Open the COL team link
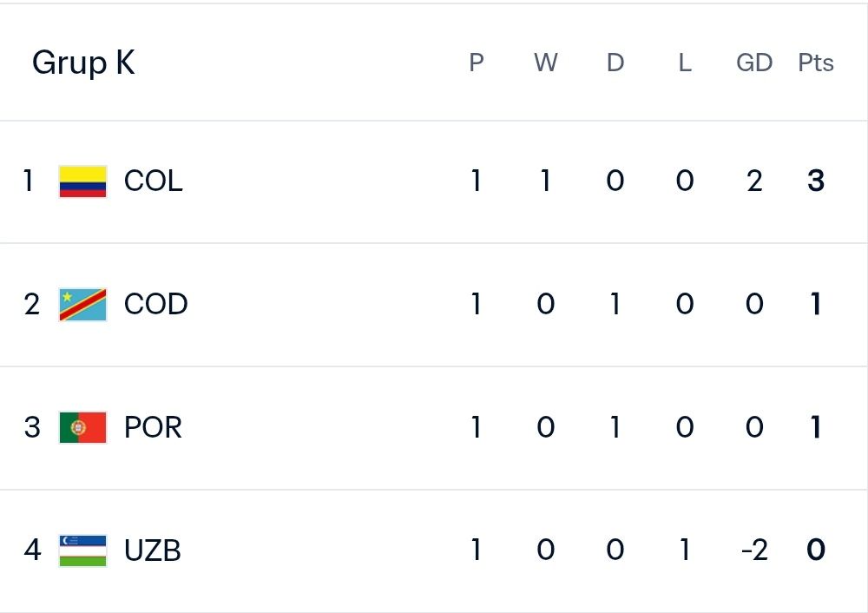Screen dimensions: 868x613 pyautogui.click(x=154, y=181)
